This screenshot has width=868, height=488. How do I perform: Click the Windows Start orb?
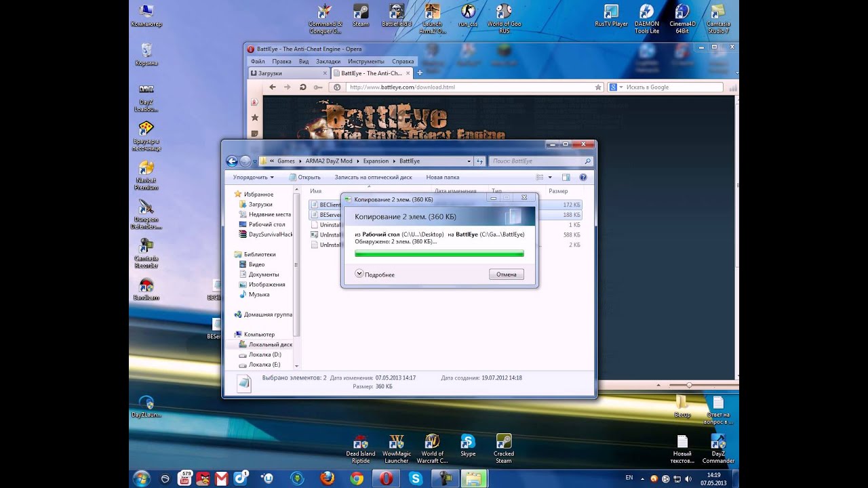(142, 479)
